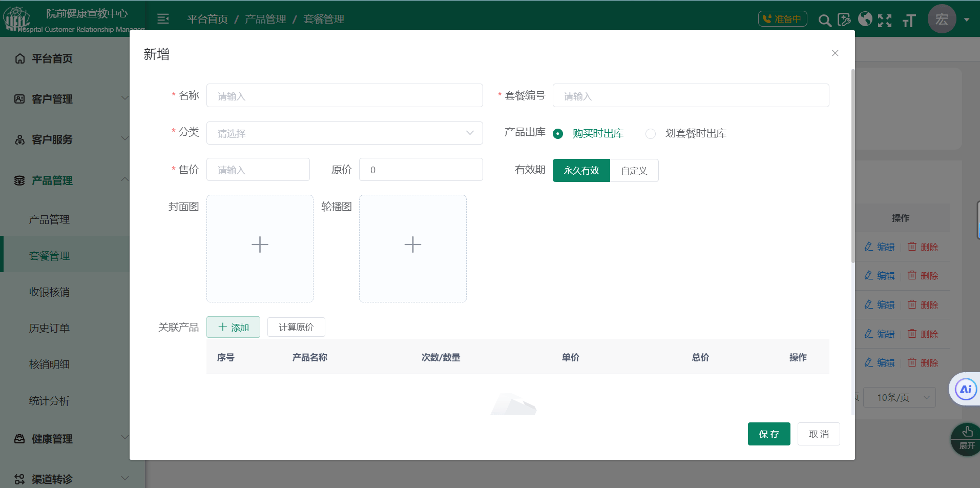Upload a cover image via the plus area
Viewport: 980px width, 488px height.
[x=260, y=245]
